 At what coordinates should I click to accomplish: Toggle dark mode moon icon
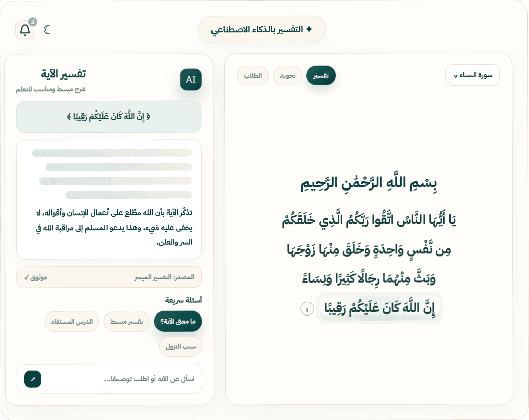point(47,30)
